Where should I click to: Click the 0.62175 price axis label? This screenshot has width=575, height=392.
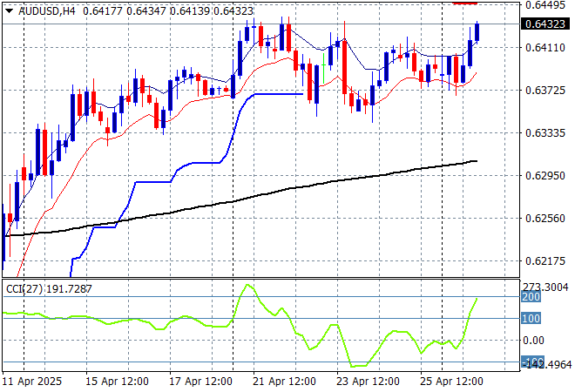pos(545,261)
